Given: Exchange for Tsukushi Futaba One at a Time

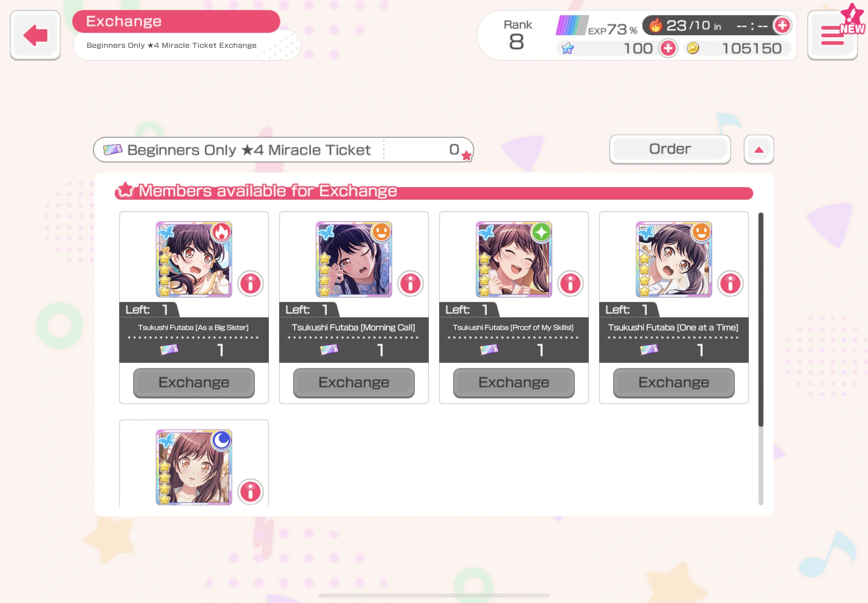Looking at the screenshot, I should pos(674,383).
